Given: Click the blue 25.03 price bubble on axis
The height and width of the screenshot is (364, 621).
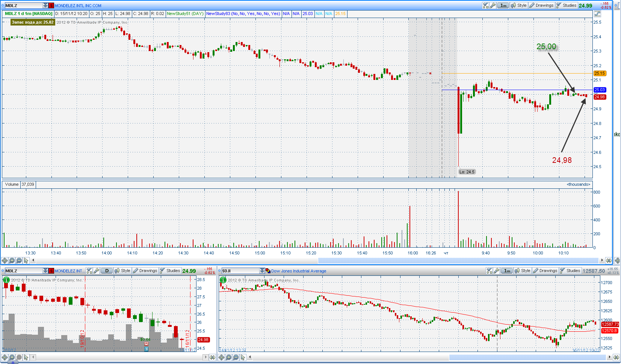Looking at the screenshot, I should coord(600,90).
